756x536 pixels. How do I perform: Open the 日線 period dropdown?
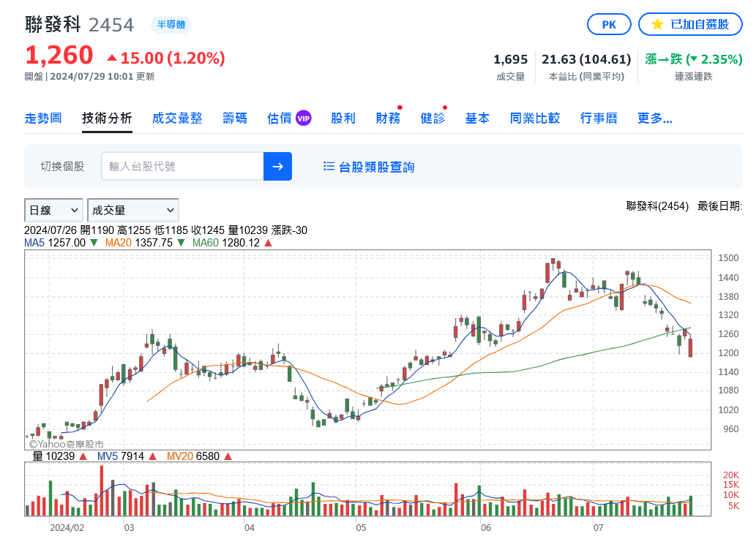53,210
